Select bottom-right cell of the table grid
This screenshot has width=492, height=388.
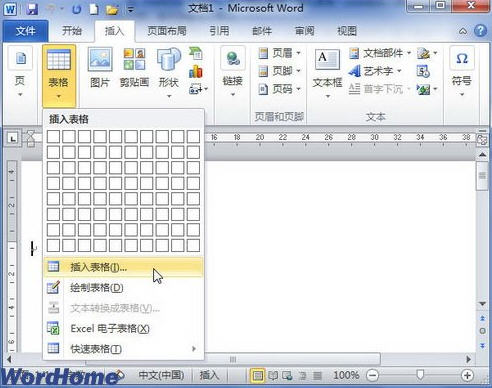coord(193,245)
